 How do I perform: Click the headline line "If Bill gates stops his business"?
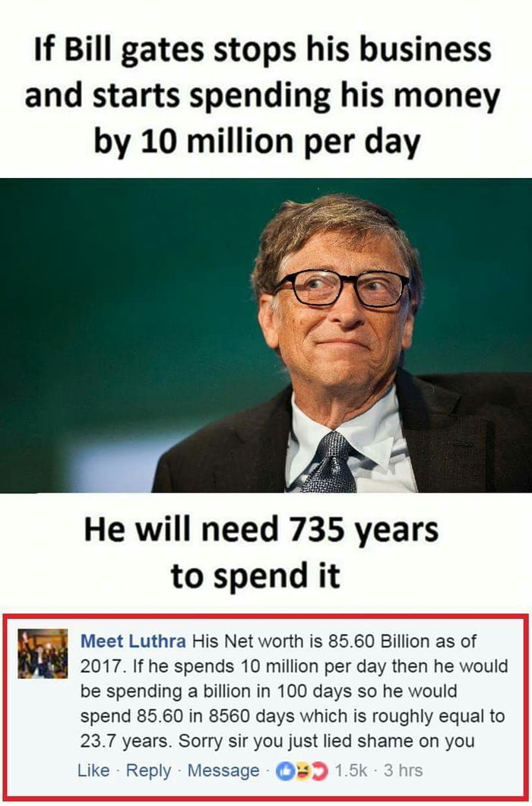[x=263, y=52]
